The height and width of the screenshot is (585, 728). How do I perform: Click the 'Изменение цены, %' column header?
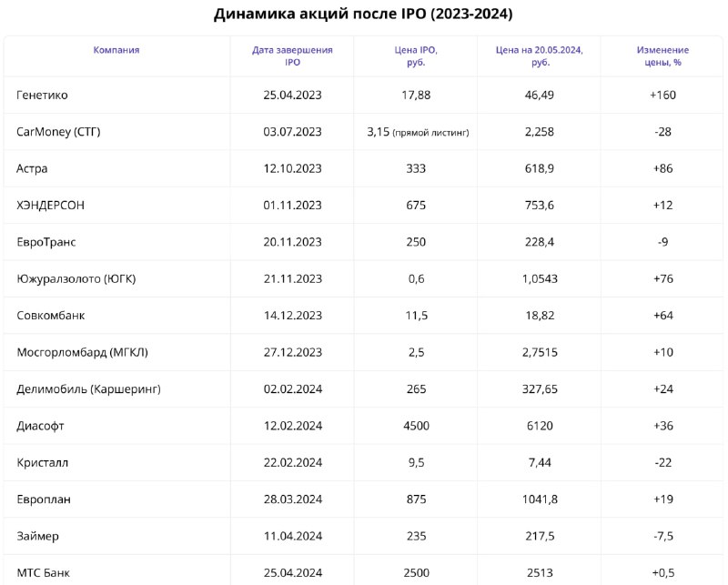click(662, 56)
